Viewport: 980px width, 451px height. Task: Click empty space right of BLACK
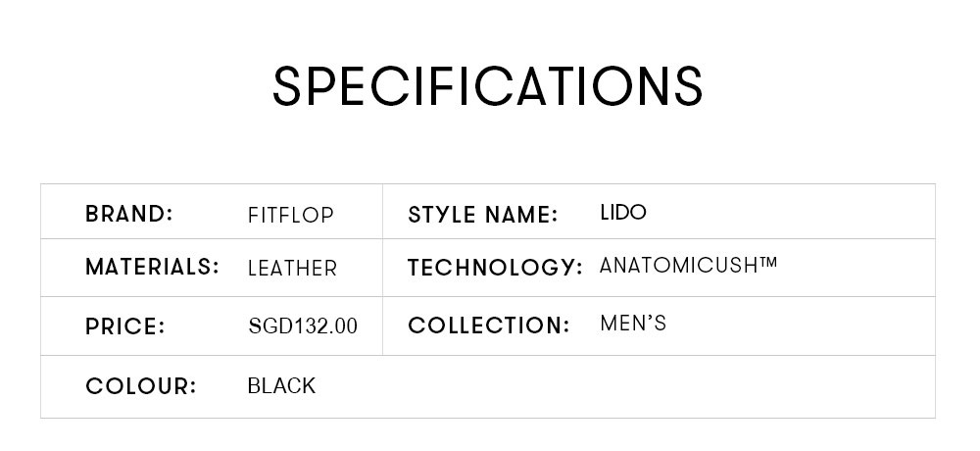625,386
